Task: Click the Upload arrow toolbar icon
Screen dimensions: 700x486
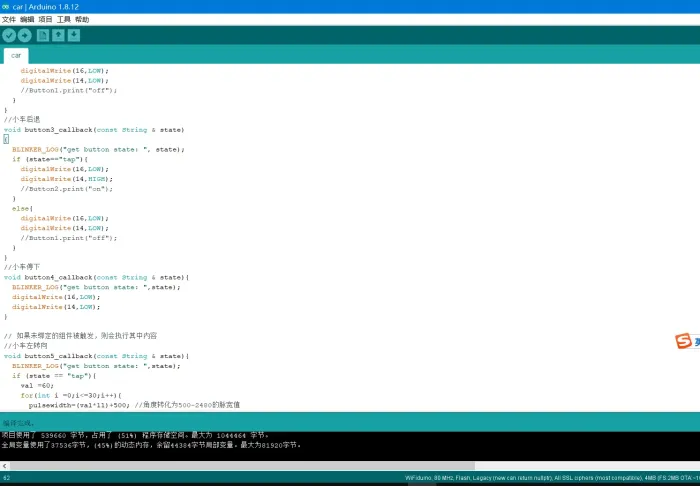Action: point(25,35)
